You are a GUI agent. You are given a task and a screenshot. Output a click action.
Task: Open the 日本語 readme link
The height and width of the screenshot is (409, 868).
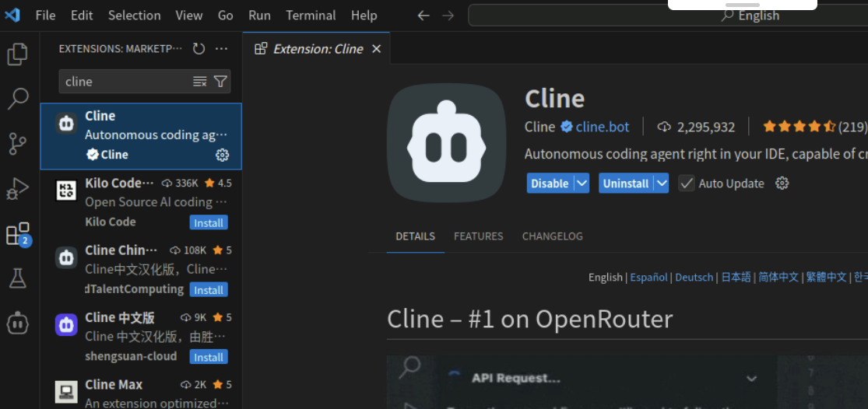tap(736, 277)
